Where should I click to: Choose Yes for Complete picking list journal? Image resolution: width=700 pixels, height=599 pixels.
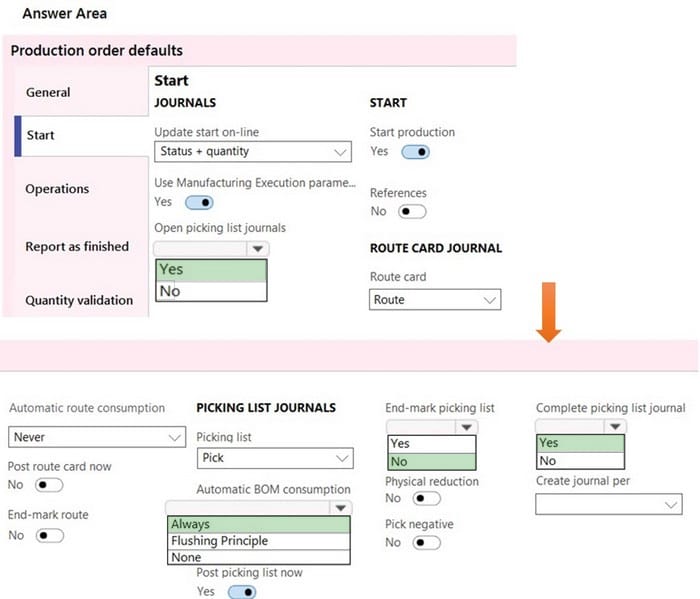(580, 443)
